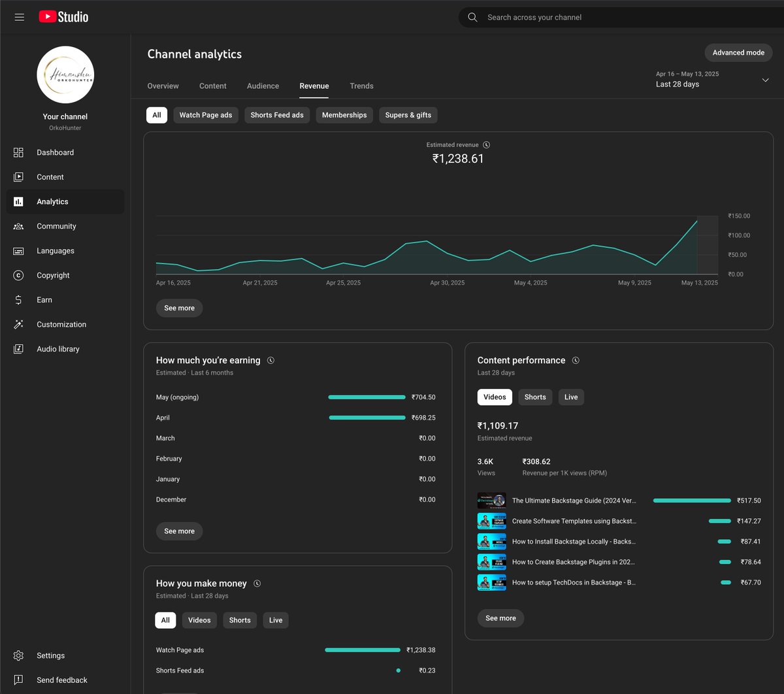Open the Audio library icon
784x694 pixels.
tap(18, 349)
